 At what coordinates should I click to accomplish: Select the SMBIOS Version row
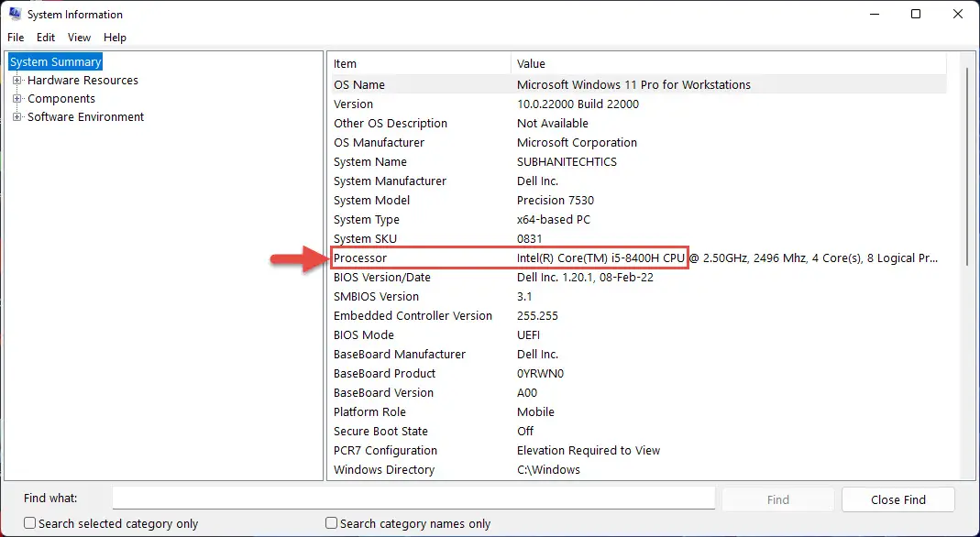point(638,297)
